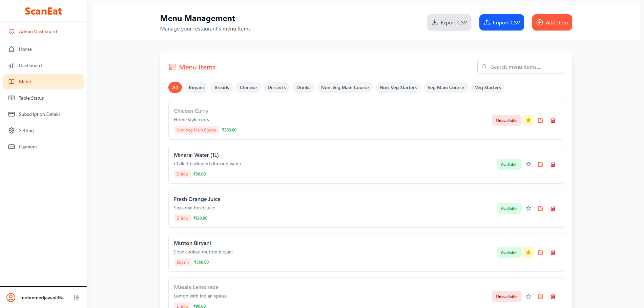644x308 pixels.
Task: Open Table Status page
Action: pos(43,98)
